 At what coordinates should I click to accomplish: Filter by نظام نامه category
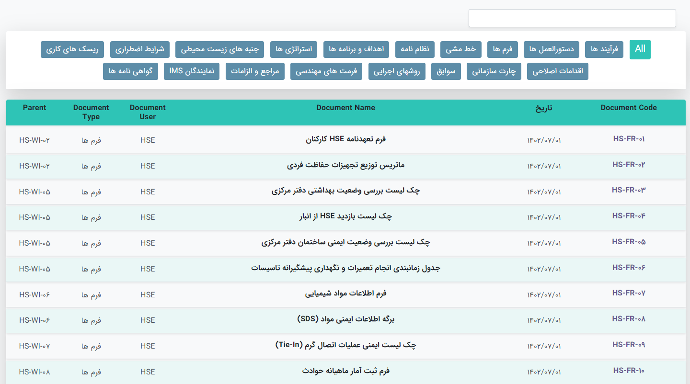click(x=415, y=49)
